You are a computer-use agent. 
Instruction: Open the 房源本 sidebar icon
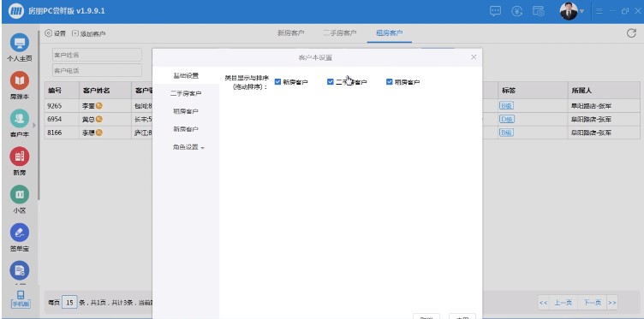click(x=20, y=80)
